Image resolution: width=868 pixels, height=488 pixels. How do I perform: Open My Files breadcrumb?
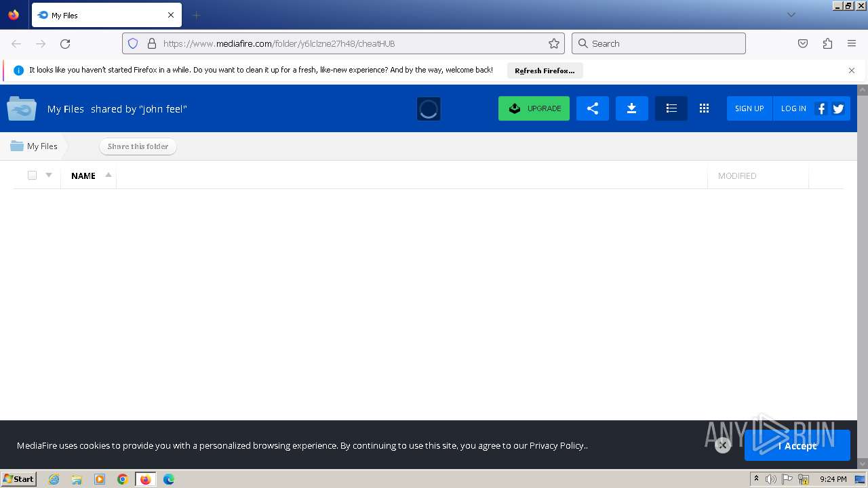click(34, 146)
